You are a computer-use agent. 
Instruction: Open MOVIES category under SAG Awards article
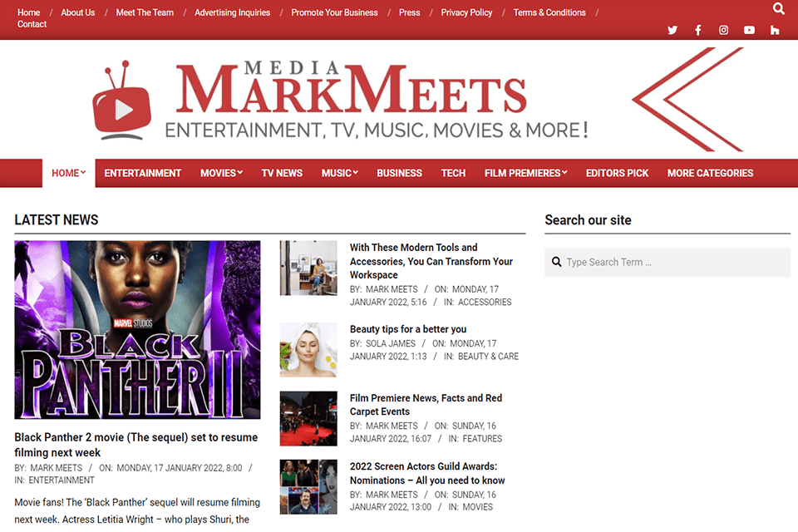[477, 507]
